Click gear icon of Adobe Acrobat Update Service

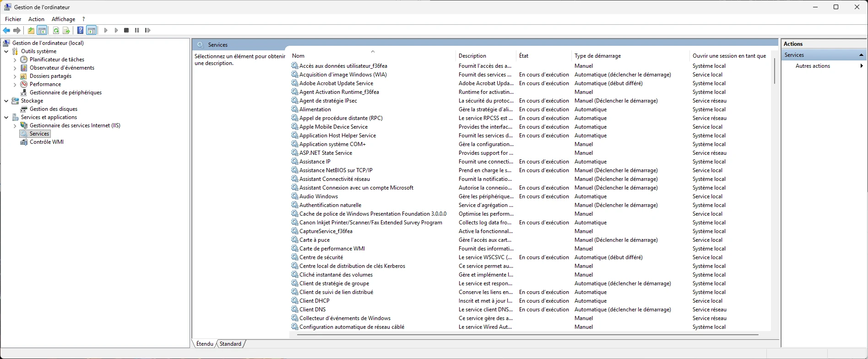(x=295, y=83)
